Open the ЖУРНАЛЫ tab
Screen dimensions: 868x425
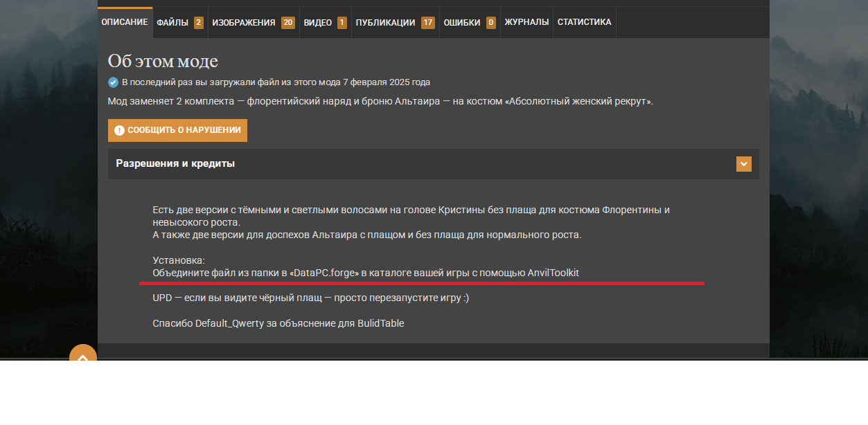(526, 22)
